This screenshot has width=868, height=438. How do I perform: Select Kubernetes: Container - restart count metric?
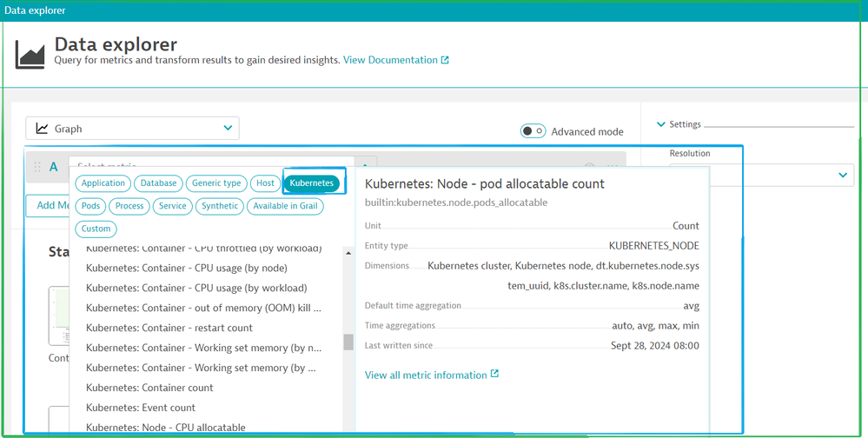tap(169, 328)
